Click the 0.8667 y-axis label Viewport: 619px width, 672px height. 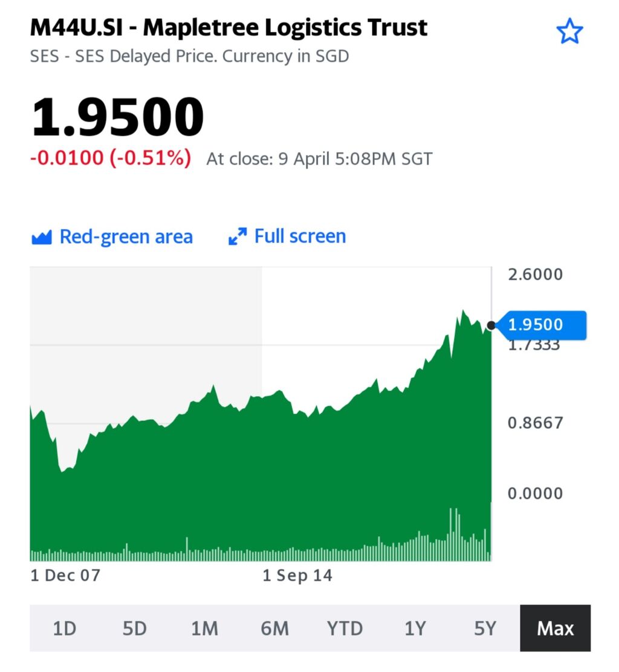tap(535, 423)
